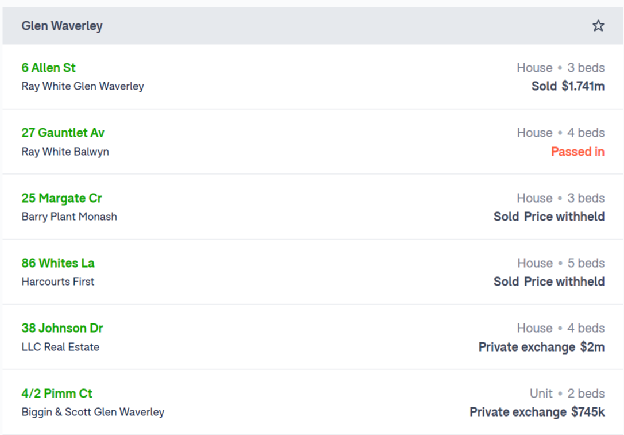The image size is (624, 435).
Task: Favorite Glen Waverley with the star icon
Action: 598,26
